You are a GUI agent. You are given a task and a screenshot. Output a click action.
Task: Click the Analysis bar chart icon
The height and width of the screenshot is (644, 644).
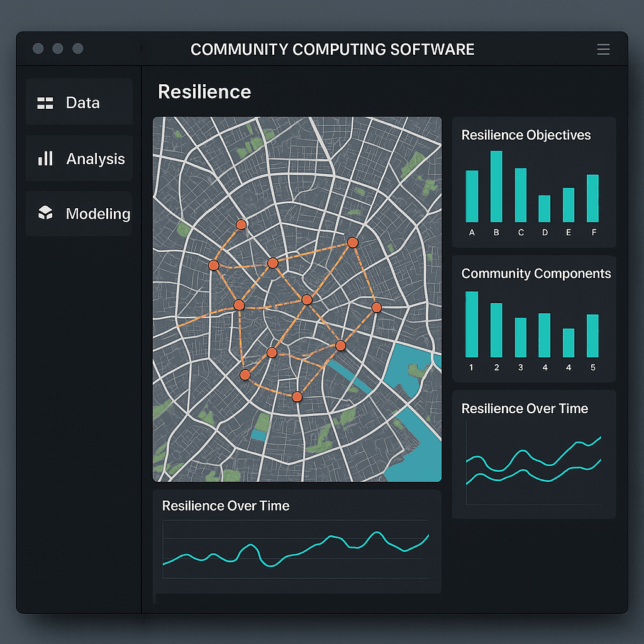44,158
